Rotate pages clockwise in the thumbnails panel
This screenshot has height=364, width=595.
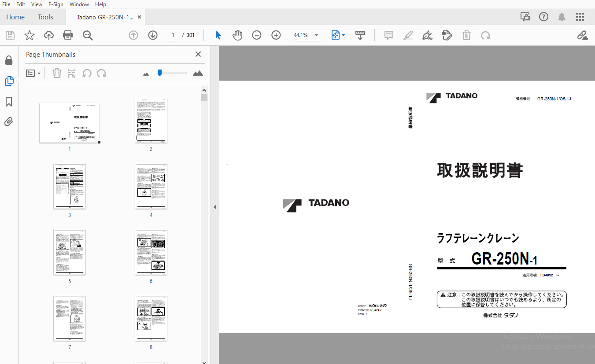pyautogui.click(x=102, y=73)
